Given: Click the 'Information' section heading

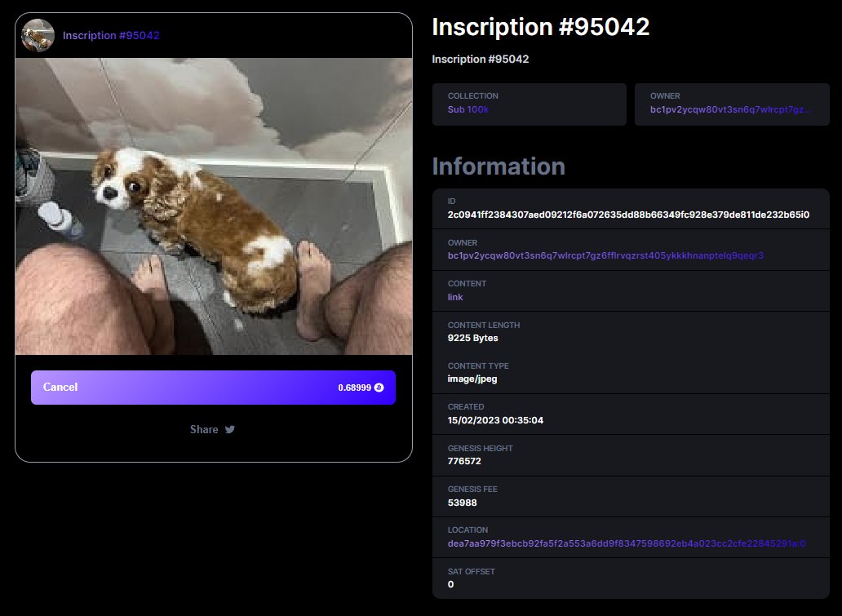Looking at the screenshot, I should (499, 166).
